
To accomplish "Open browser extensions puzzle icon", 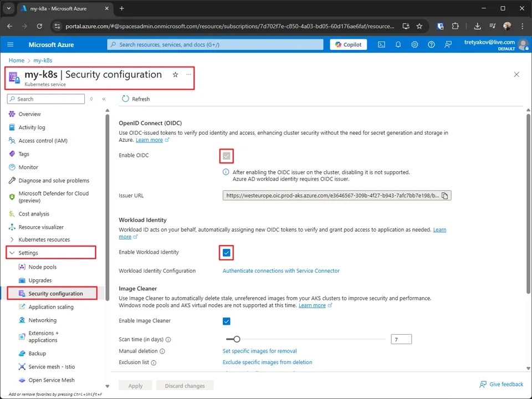I will tap(456, 26).
